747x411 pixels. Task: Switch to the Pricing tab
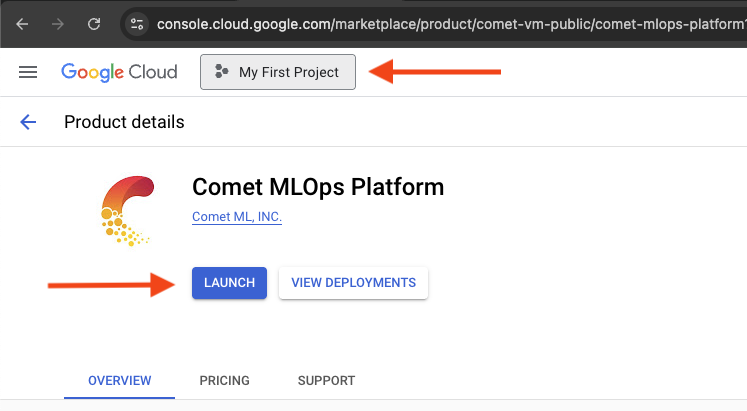(224, 381)
